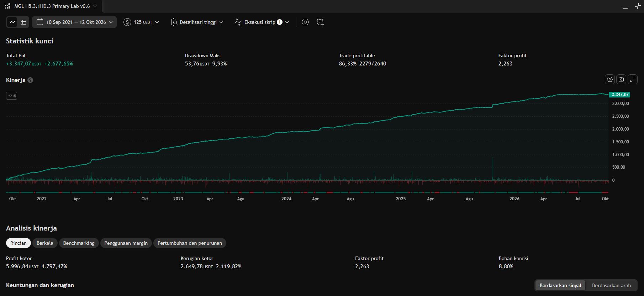Screen dimensions: 644x296
Task: Open Pertumbuhan dan penurunan tab
Action: click(x=190, y=243)
